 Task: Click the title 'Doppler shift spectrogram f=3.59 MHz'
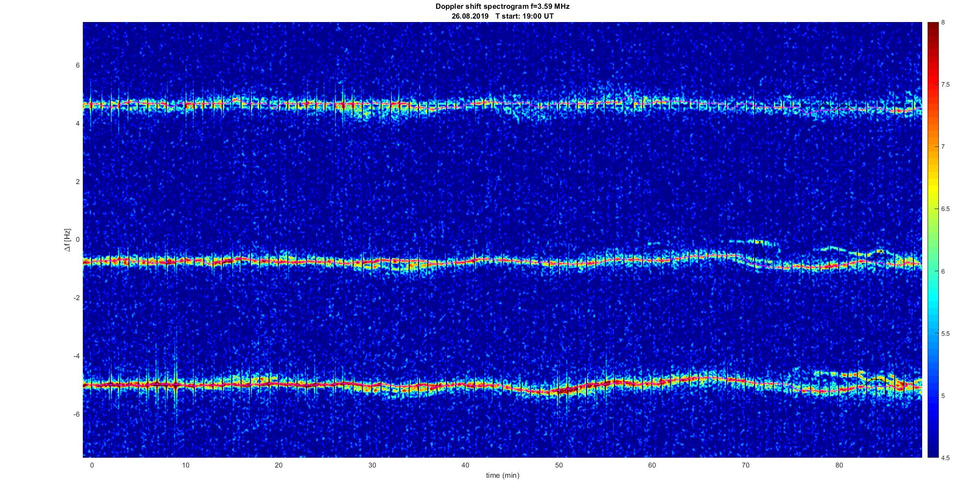coord(502,7)
